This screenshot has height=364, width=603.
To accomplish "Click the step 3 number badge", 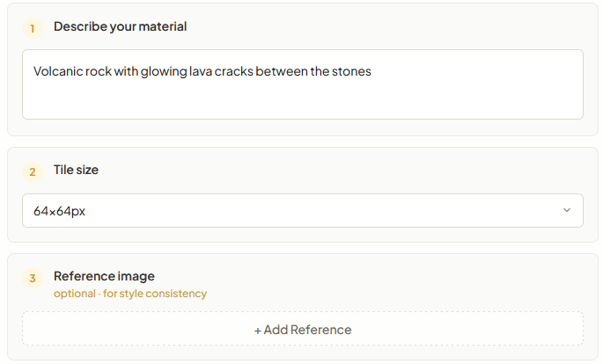I will click(x=33, y=279).
